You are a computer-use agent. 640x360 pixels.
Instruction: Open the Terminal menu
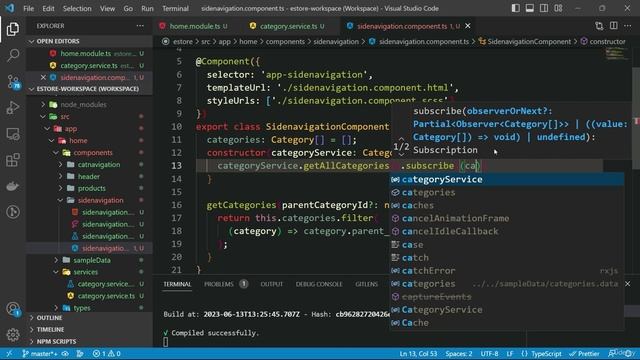(176, 8)
